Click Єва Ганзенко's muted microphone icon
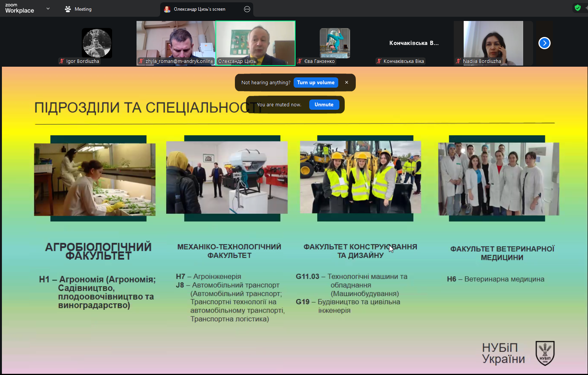 [x=300, y=61]
